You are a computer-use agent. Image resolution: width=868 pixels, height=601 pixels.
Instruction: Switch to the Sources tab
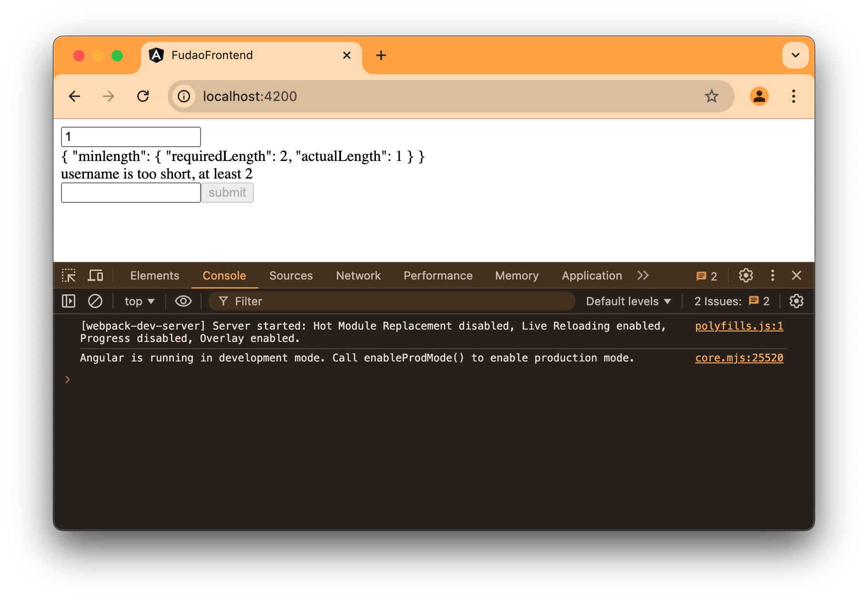point(291,275)
